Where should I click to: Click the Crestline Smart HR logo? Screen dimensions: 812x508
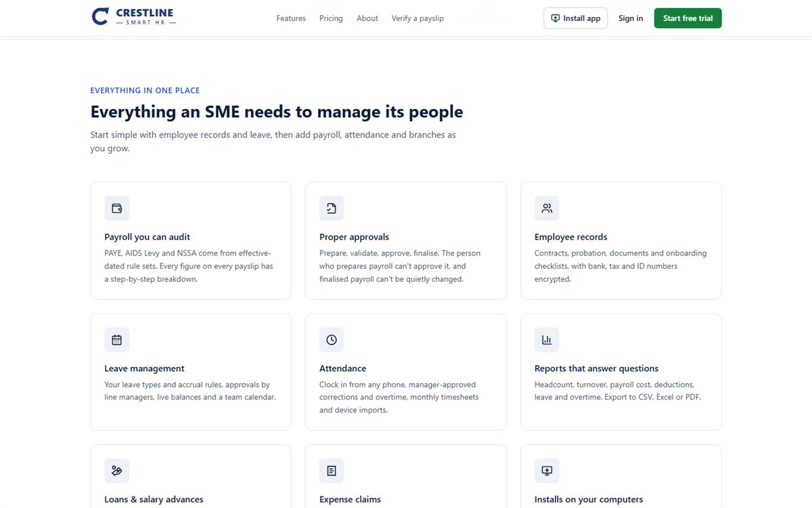click(134, 17)
